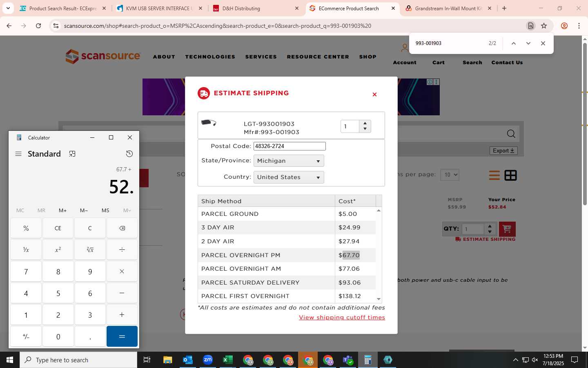Click the calculator CE key
Viewport: 588px width, 368px height.
coord(58,228)
